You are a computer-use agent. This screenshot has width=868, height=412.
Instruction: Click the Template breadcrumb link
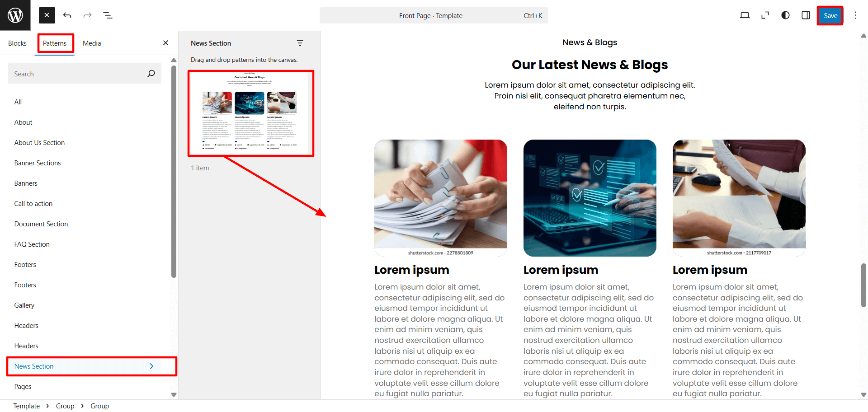pyautogui.click(x=27, y=406)
